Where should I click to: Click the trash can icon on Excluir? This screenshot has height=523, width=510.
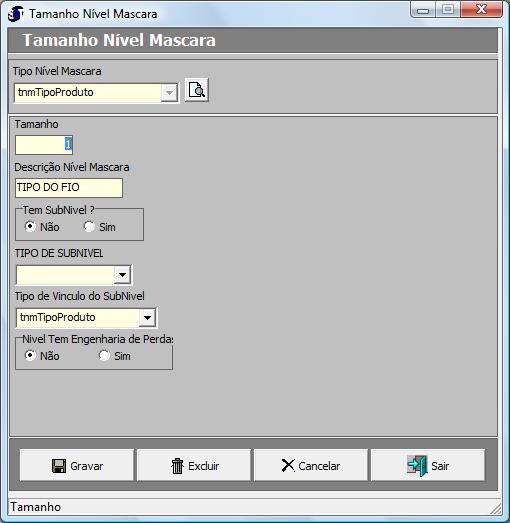[x=177, y=466]
